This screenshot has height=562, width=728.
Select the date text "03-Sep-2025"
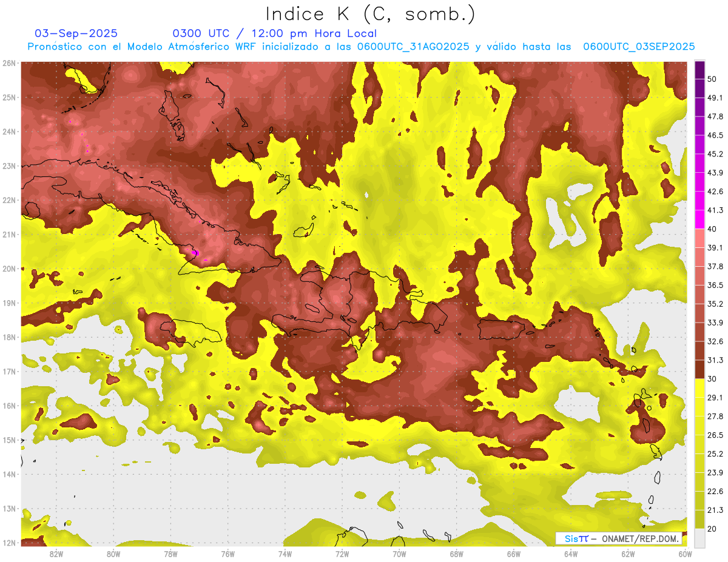76,33
